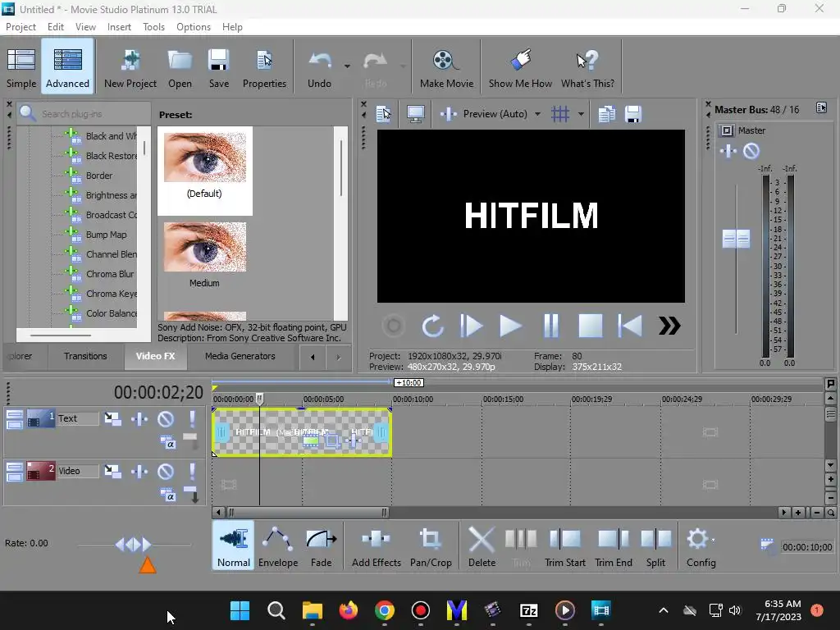Open the Help menu
Screen dimensions: 840x630
pos(232,27)
